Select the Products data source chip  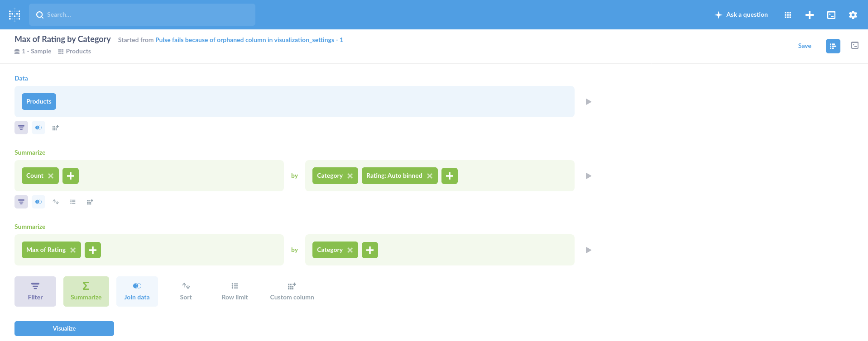[x=39, y=102]
